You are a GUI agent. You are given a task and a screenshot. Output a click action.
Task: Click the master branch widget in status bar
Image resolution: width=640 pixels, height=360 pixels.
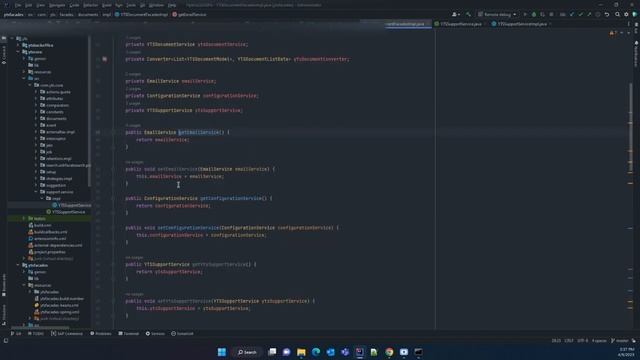point(621,341)
